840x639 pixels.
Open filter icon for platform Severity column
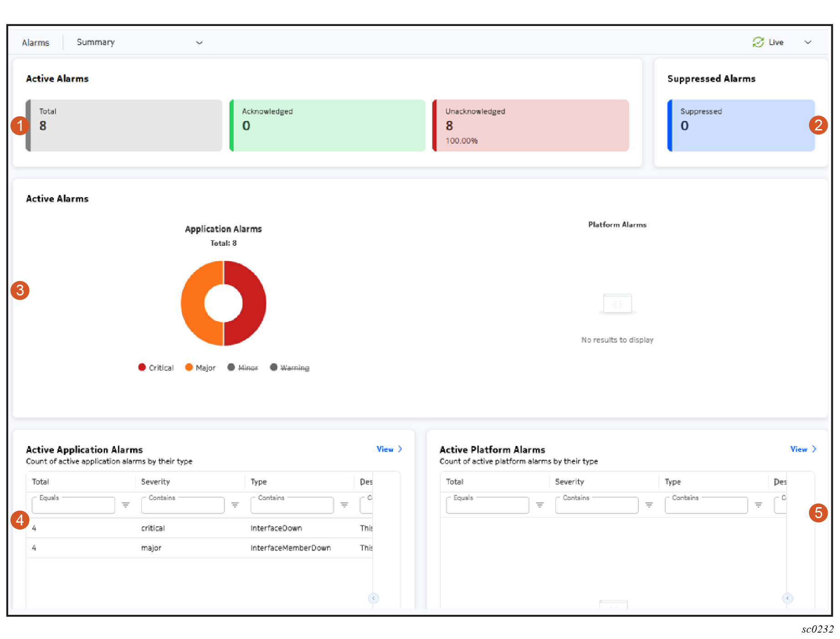coord(649,505)
